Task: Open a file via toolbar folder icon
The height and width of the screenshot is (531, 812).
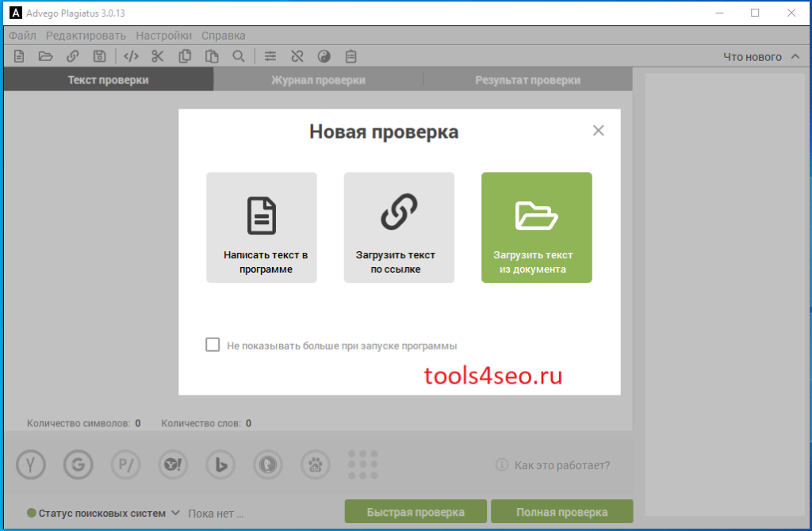Action: pyautogui.click(x=45, y=56)
